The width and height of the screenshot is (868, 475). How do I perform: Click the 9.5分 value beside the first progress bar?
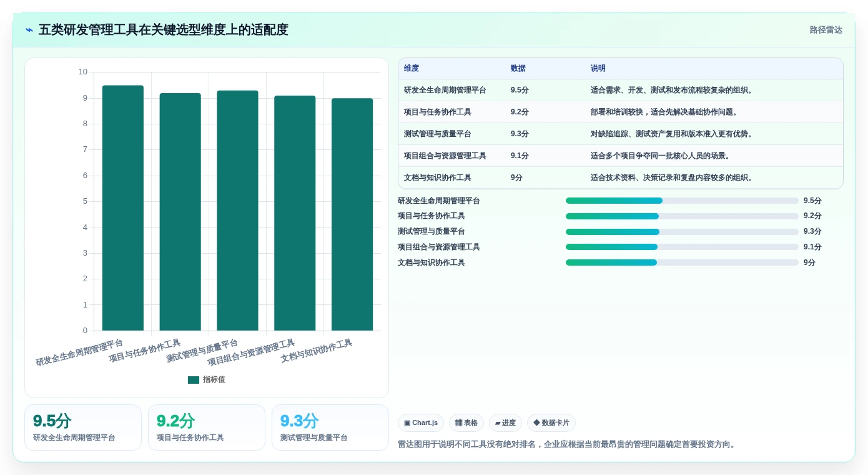812,201
